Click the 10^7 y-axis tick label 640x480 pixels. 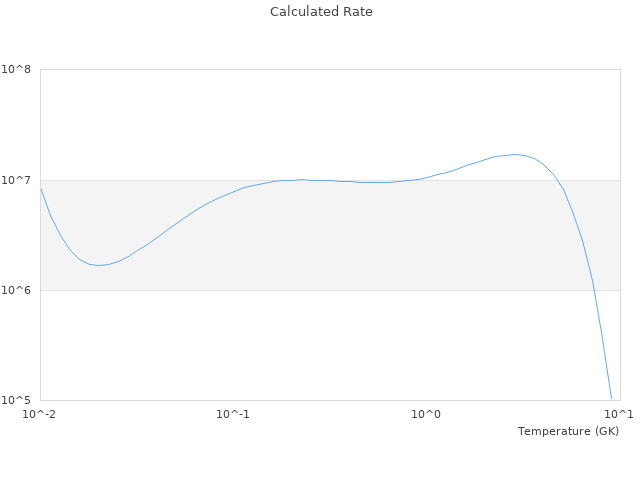[16, 180]
